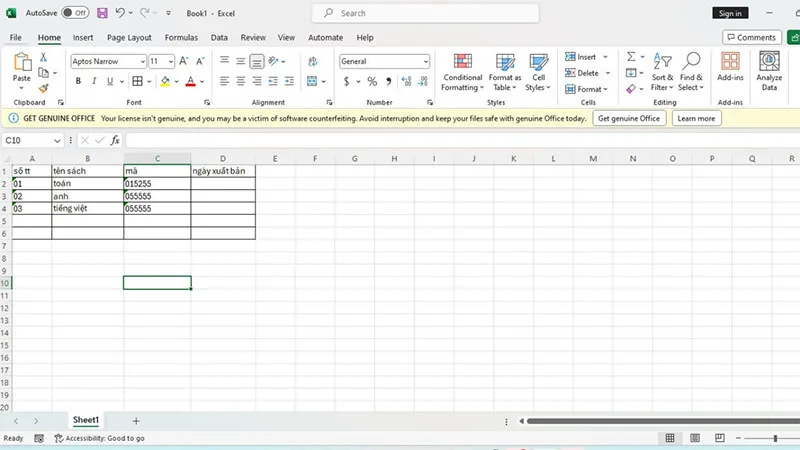Viewport: 800px width, 450px height.
Task: Insert AutoSum with sigma icon
Action: point(631,57)
